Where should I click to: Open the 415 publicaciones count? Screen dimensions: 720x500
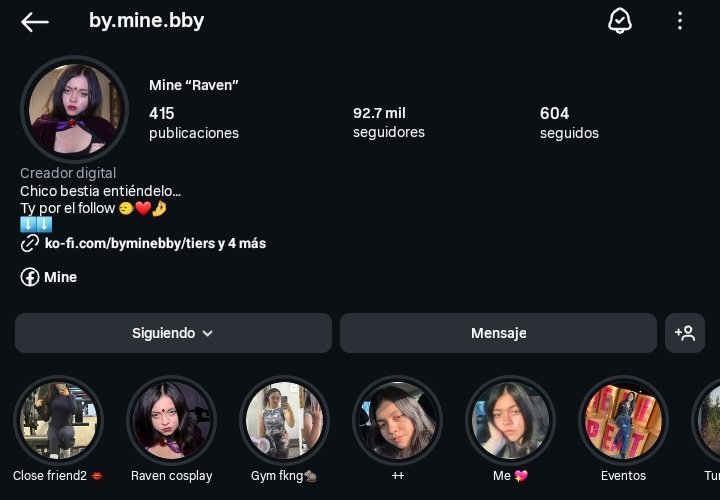[x=194, y=123]
